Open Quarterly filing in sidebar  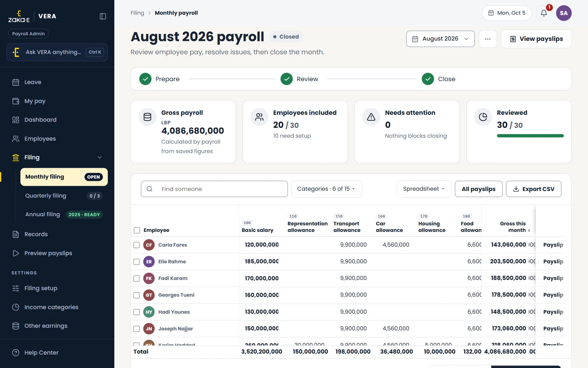pos(64,196)
